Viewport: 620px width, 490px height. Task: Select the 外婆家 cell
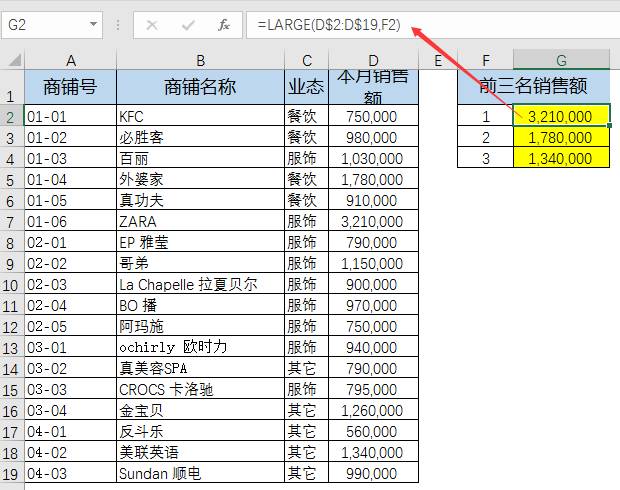(x=200, y=178)
